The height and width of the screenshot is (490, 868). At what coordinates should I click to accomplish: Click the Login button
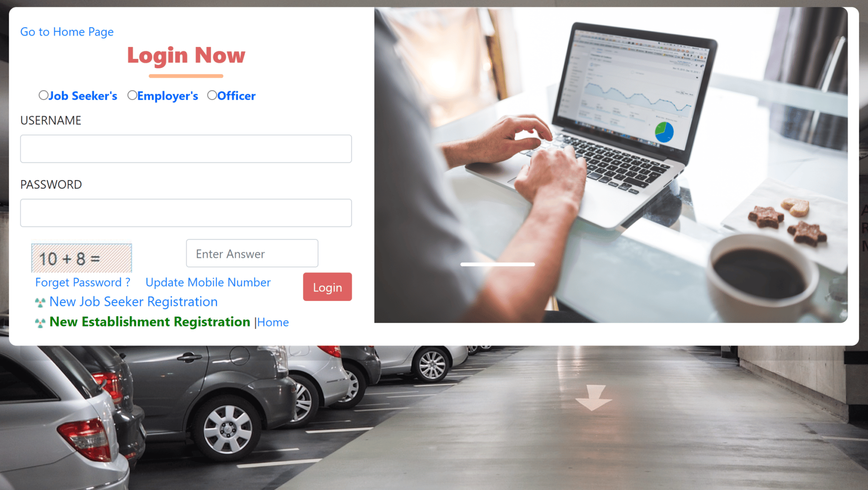pyautogui.click(x=327, y=286)
